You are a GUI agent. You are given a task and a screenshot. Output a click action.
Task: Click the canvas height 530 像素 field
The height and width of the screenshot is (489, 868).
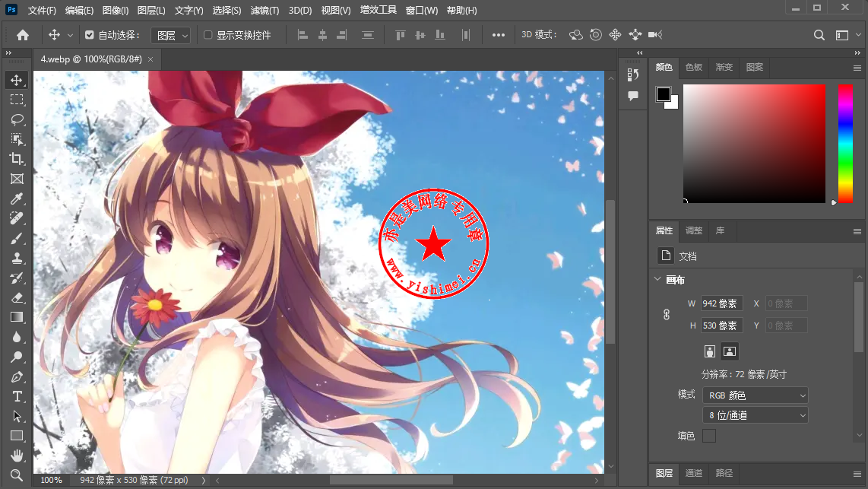tap(722, 325)
